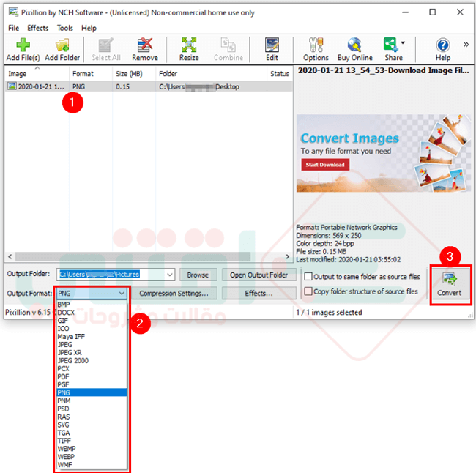
Task: Enable Copy folder structure of source files
Action: pos(308,291)
